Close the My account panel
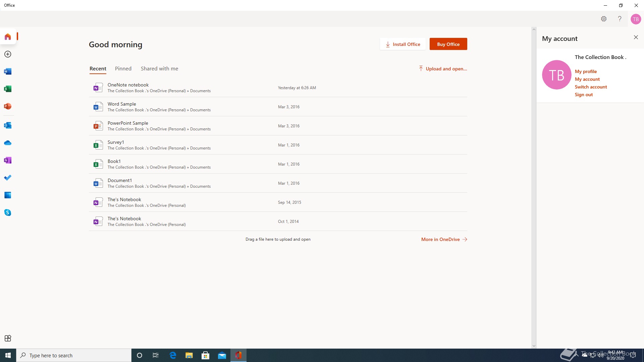Screen dimensions: 644x362 coord(636,37)
